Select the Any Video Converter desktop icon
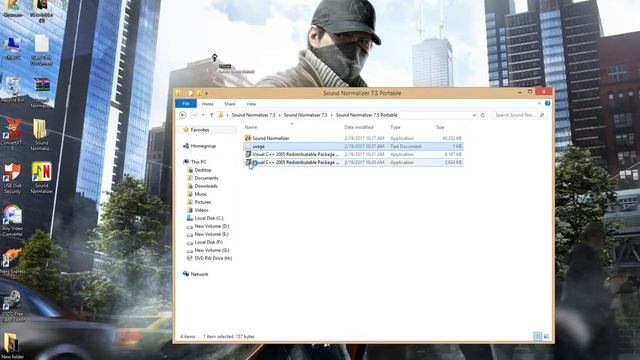This screenshot has width=640, height=360. pyautogui.click(x=12, y=220)
